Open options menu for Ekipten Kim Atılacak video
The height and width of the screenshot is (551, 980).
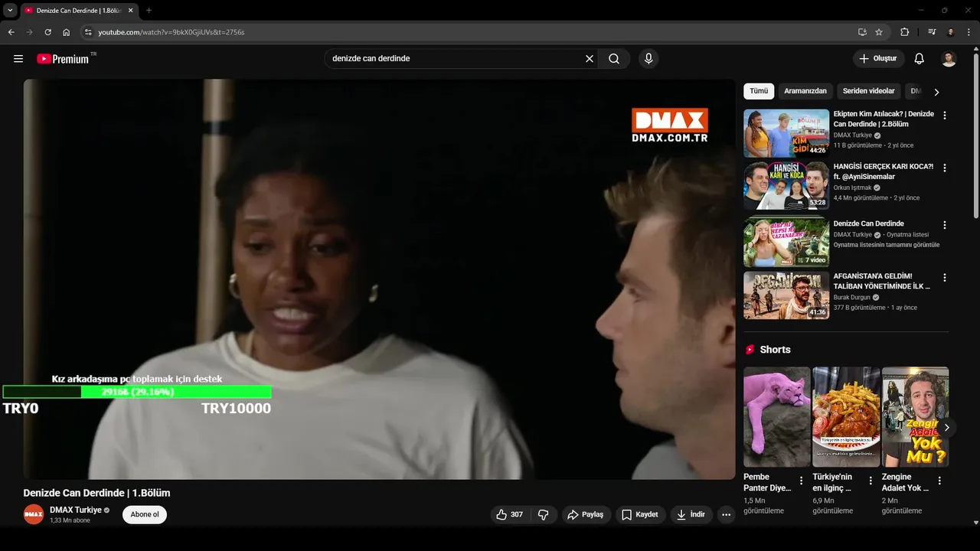[944, 116]
